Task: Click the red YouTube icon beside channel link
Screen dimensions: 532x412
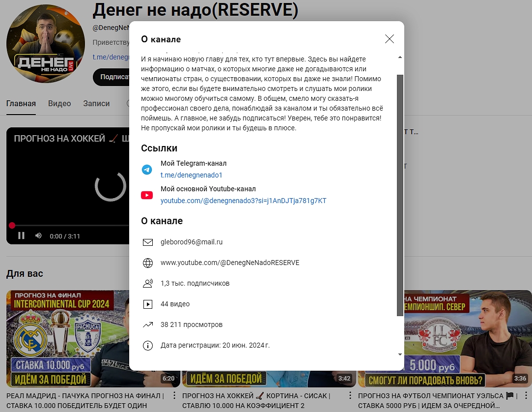Action: [x=147, y=195]
